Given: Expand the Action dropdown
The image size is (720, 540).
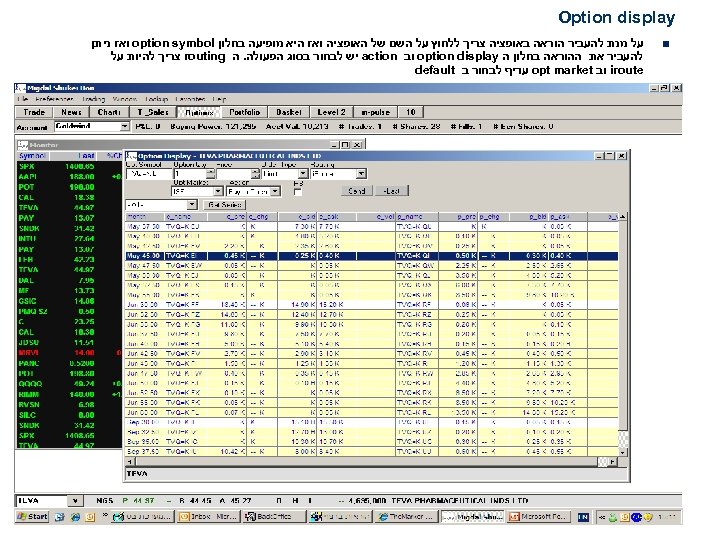Looking at the screenshot, I should (275, 191).
